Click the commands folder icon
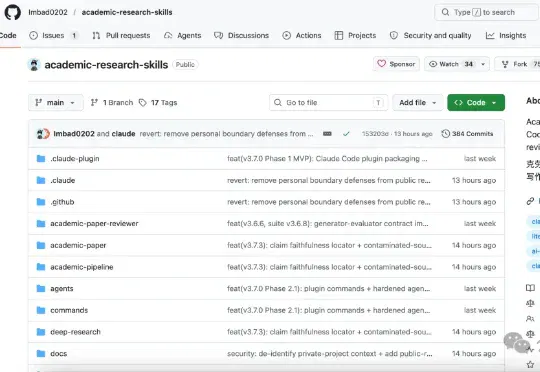Image resolution: width=540 pixels, height=372 pixels. 41,310
